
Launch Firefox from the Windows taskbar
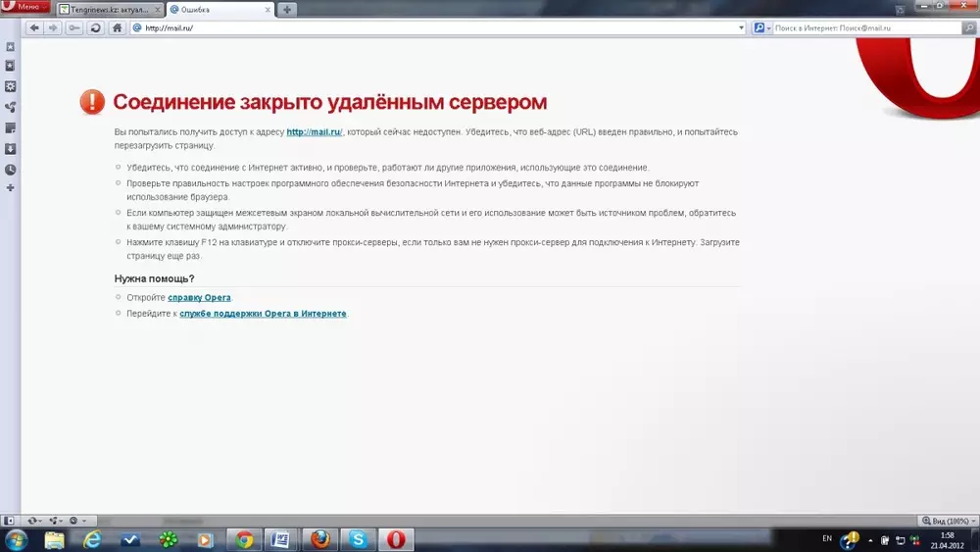(x=319, y=539)
